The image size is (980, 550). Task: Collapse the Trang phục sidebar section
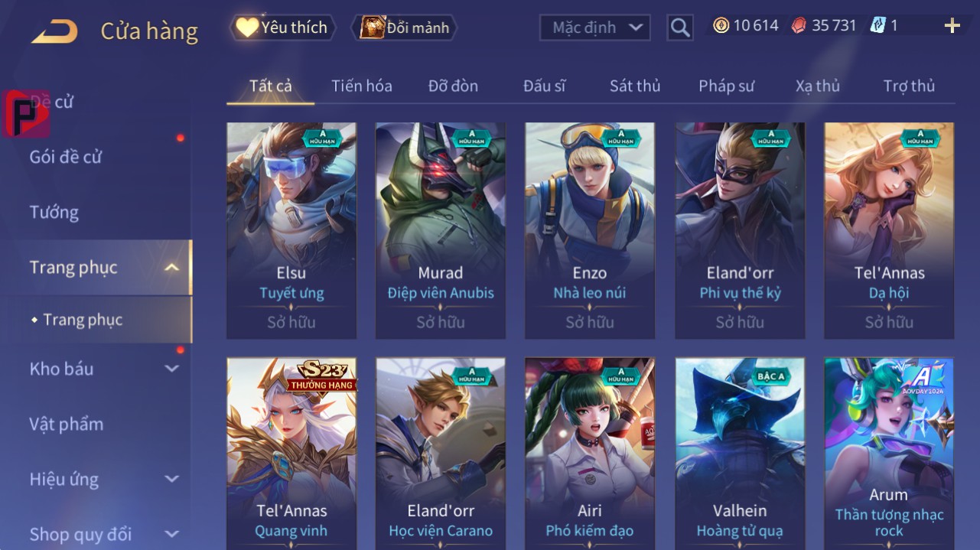coord(172,268)
